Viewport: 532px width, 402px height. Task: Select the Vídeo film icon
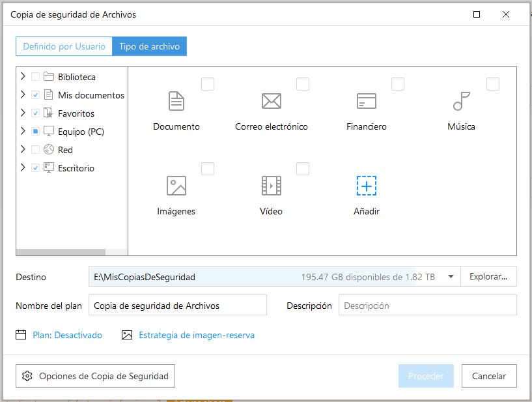pos(271,186)
